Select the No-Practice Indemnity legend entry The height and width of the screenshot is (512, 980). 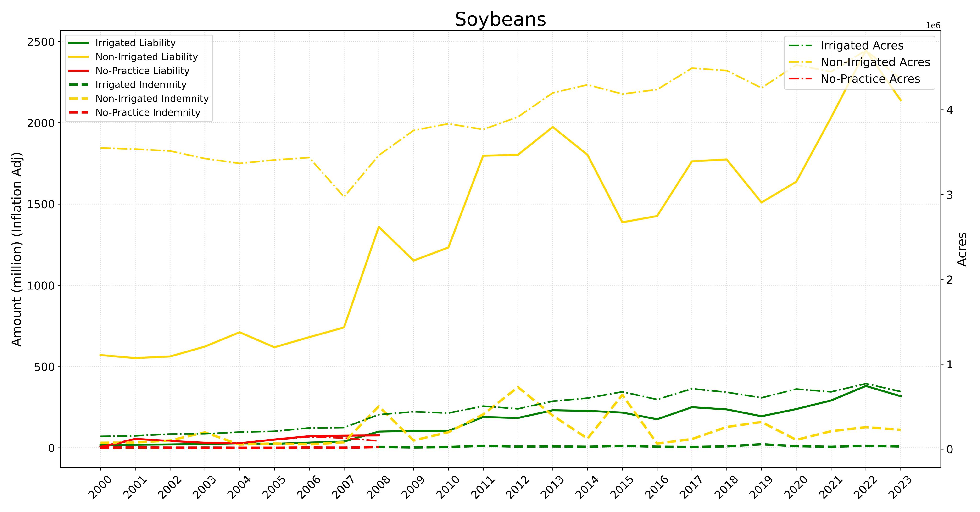(x=148, y=113)
